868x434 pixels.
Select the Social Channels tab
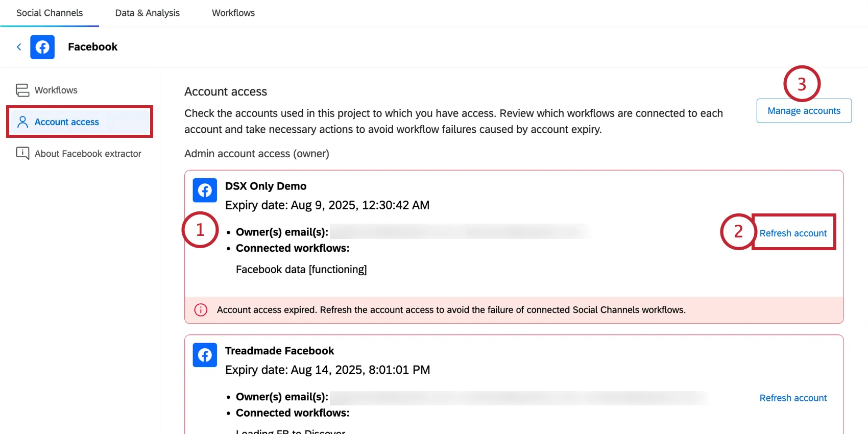click(50, 13)
